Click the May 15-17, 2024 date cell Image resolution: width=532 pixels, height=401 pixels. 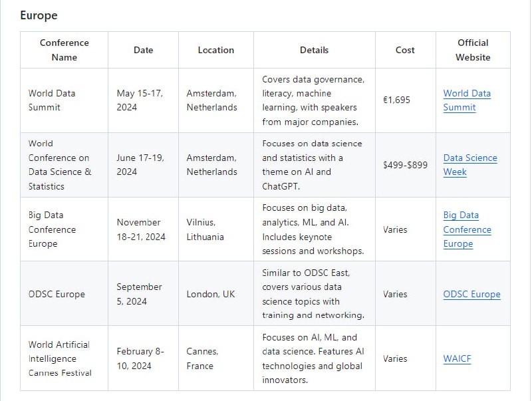click(140, 100)
